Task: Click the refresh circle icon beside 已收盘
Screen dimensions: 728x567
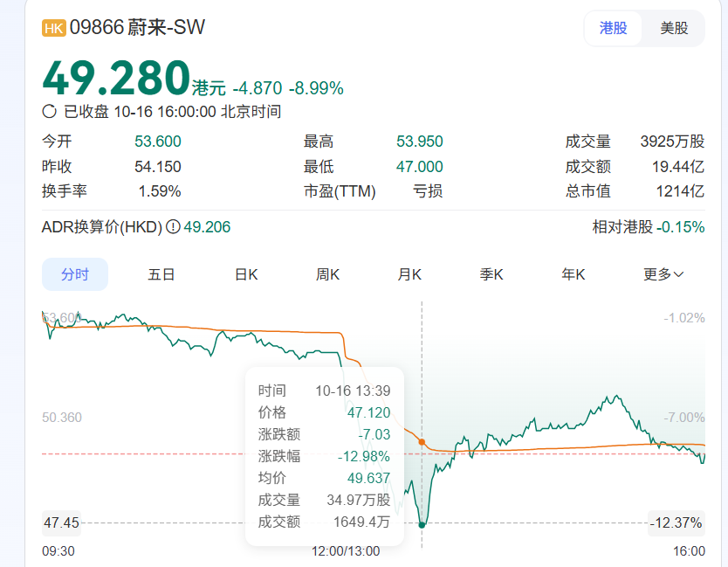Action: coord(50,112)
